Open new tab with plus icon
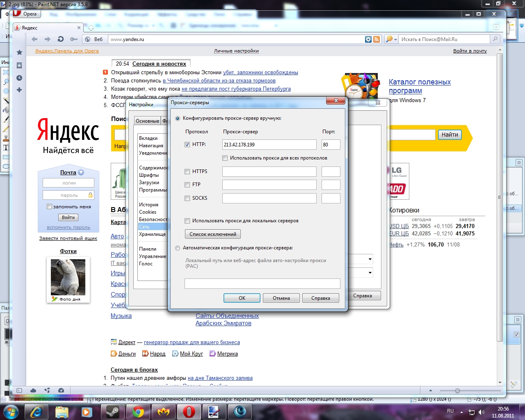The width and height of the screenshot is (525, 420). coord(91,28)
